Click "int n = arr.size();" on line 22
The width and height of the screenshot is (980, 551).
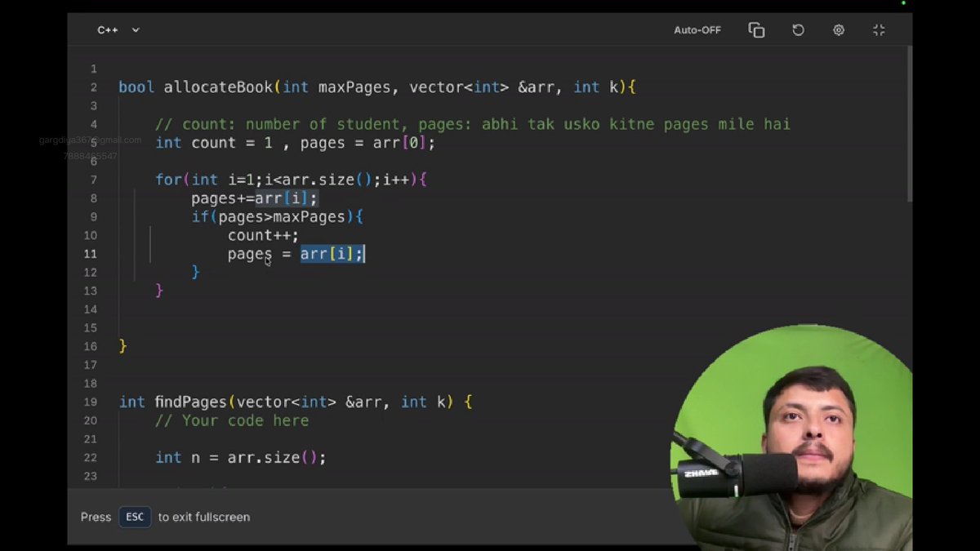click(241, 458)
